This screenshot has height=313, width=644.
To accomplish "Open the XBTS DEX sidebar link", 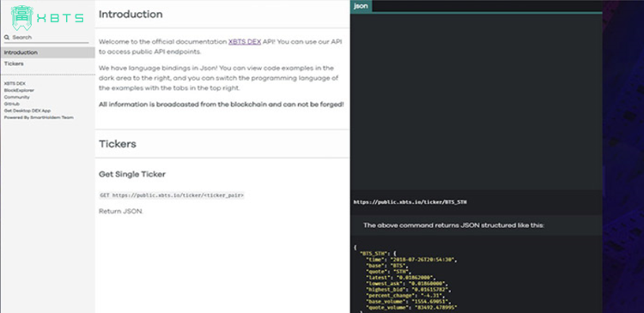I will pyautogui.click(x=15, y=84).
